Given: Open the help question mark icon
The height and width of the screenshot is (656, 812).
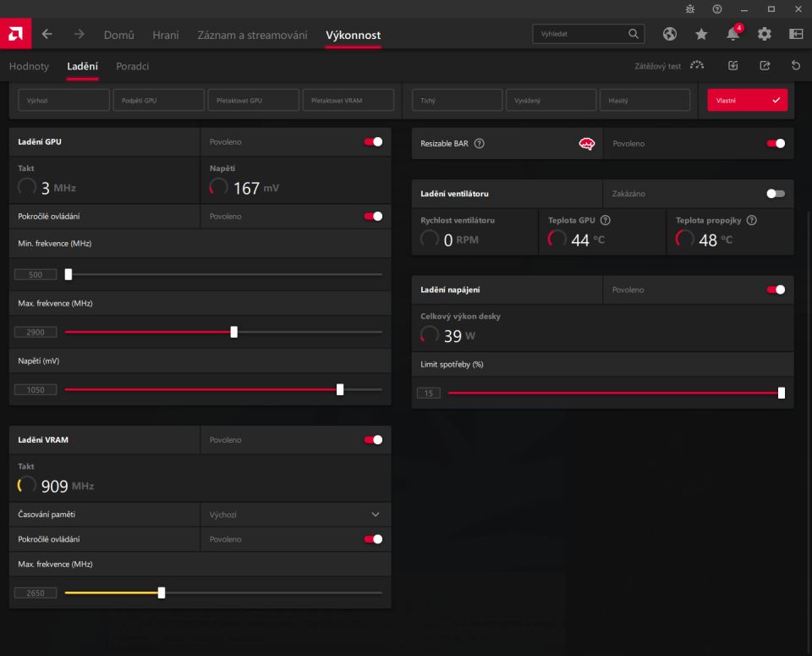Looking at the screenshot, I should pyautogui.click(x=716, y=9).
